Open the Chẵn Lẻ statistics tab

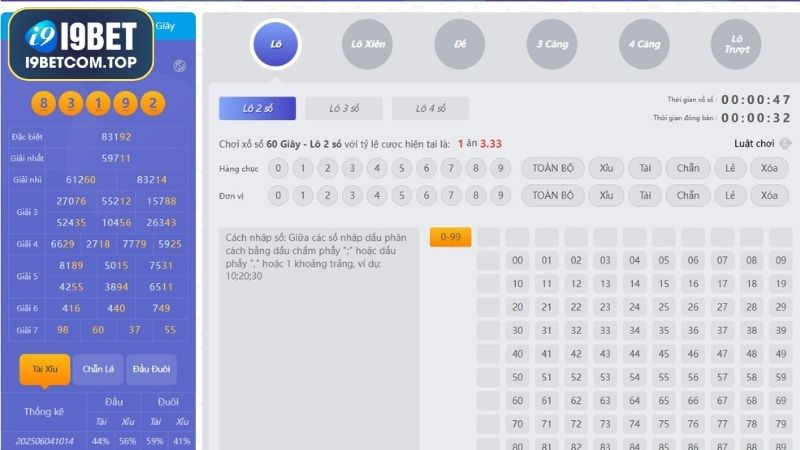tap(97, 369)
